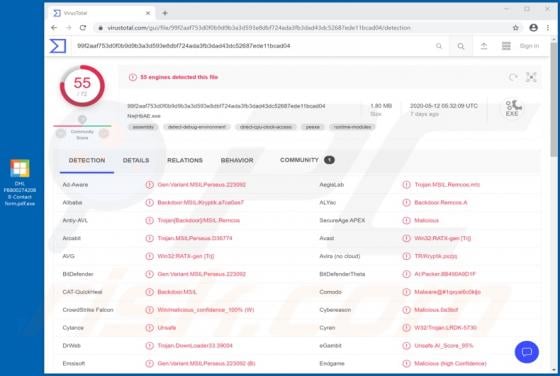Viewport: 560px width, 376px height.
Task: Click the Cybereason vendor name
Action: pyautogui.click(x=335, y=310)
